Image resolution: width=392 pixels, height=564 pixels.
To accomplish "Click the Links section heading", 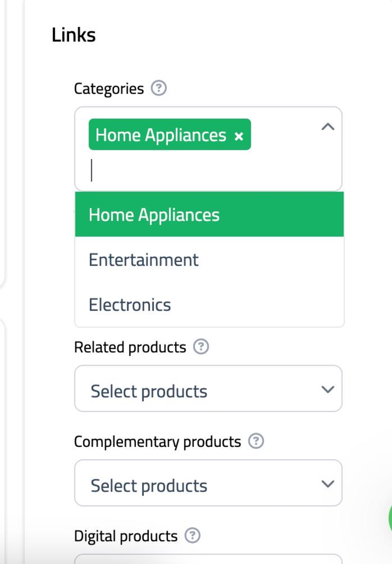I will [73, 35].
